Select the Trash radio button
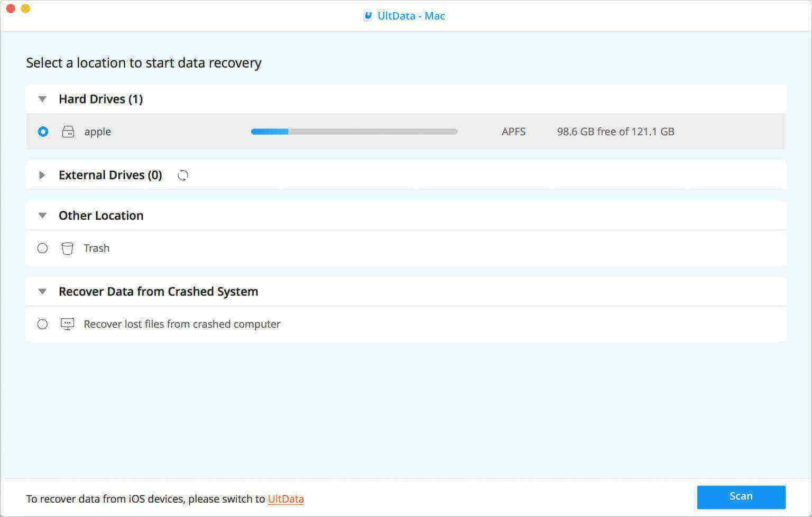812x517 pixels. pyautogui.click(x=42, y=248)
